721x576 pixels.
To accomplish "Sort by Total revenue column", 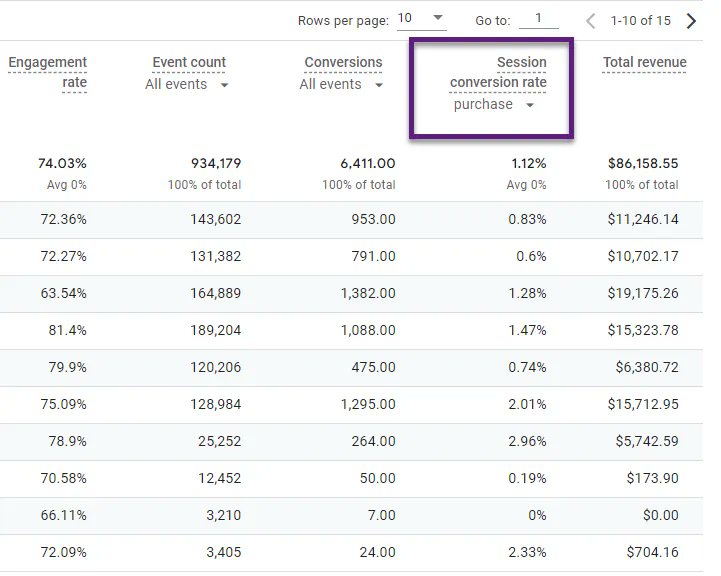I will [645, 63].
